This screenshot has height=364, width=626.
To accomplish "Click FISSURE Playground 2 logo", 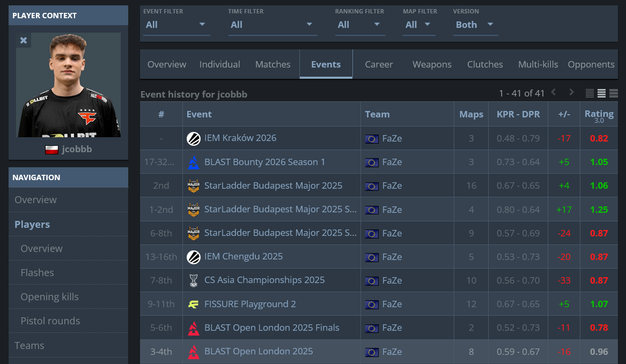I will 194,304.
